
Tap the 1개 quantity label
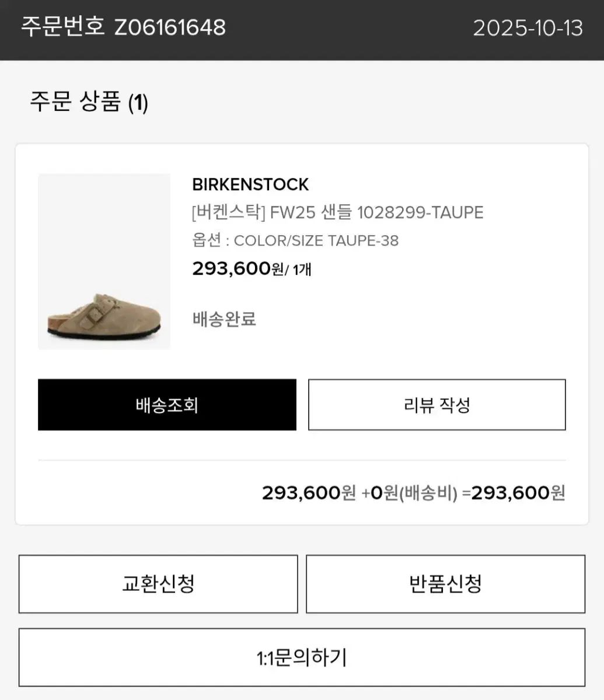(x=302, y=270)
